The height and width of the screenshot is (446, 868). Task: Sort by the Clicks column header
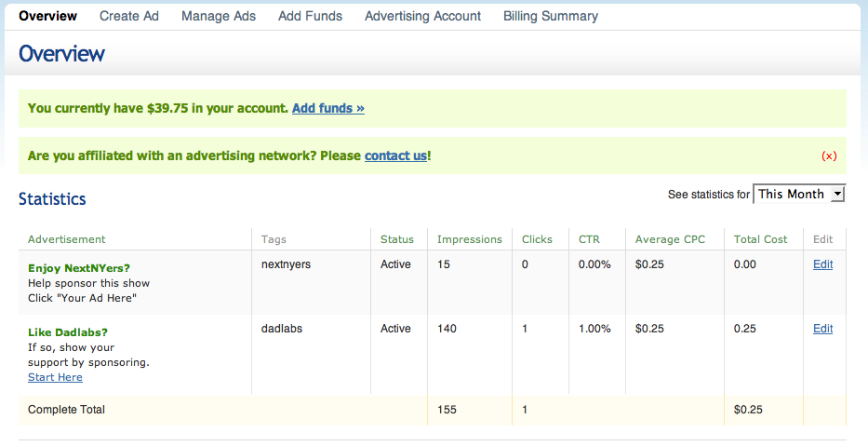pos(538,239)
